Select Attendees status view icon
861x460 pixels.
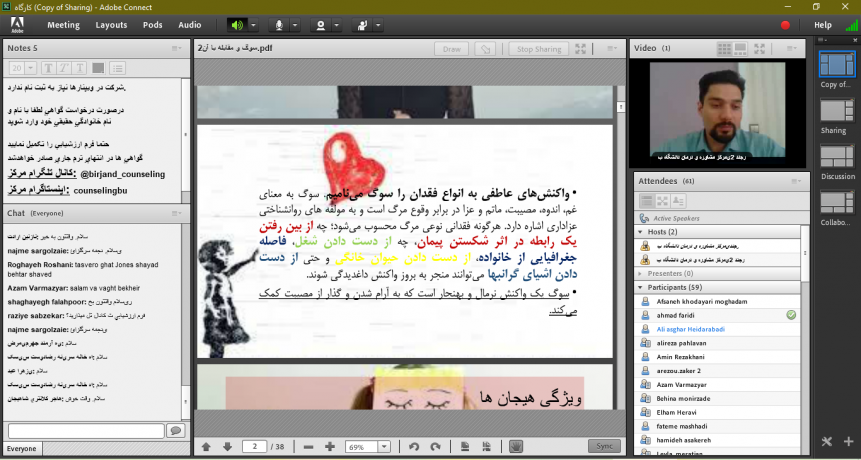tap(678, 201)
